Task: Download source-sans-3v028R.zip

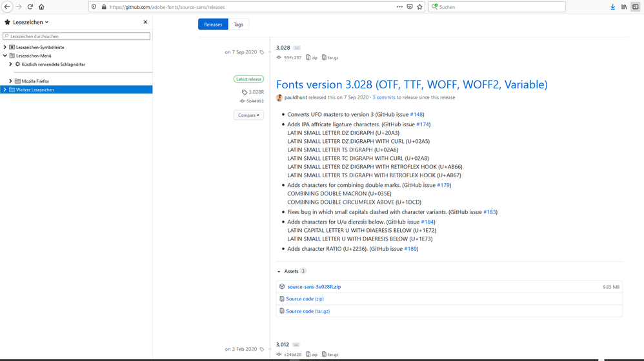Action: pyautogui.click(x=314, y=287)
